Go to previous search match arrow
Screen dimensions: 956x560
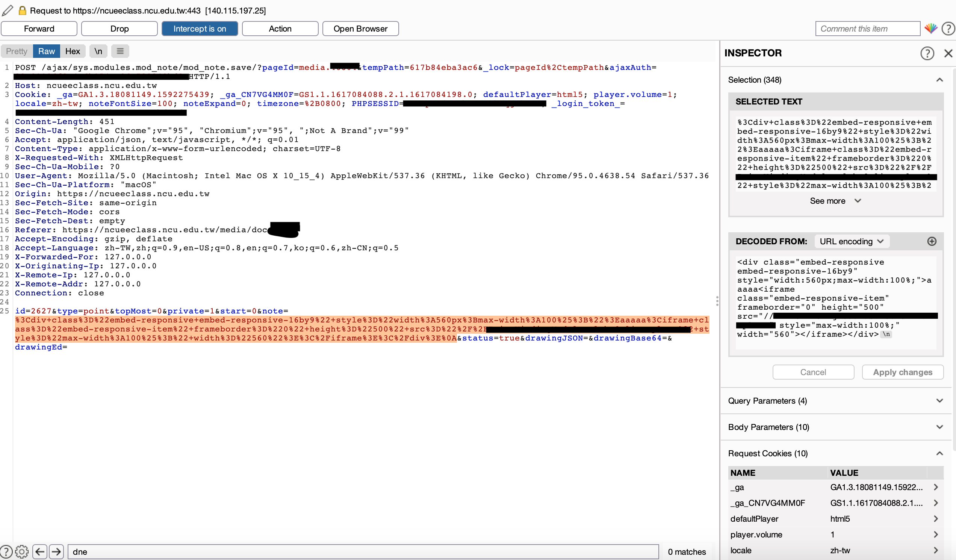pyautogui.click(x=40, y=551)
